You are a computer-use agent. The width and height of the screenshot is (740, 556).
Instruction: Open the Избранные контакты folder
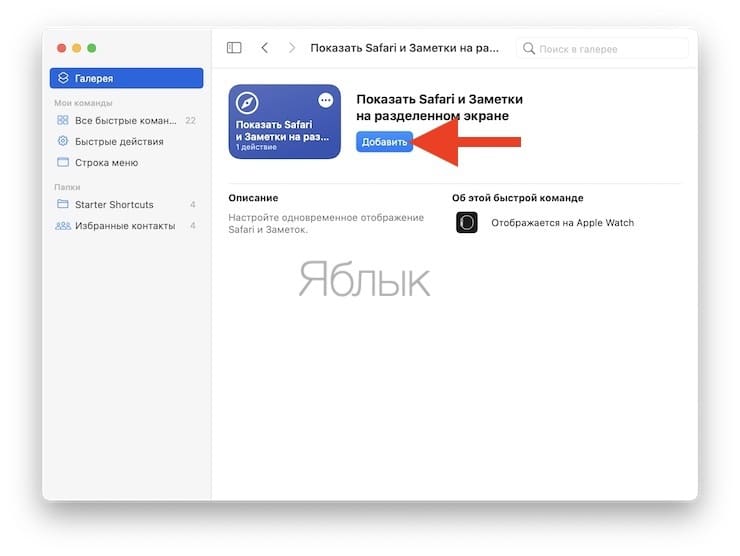pos(126,226)
